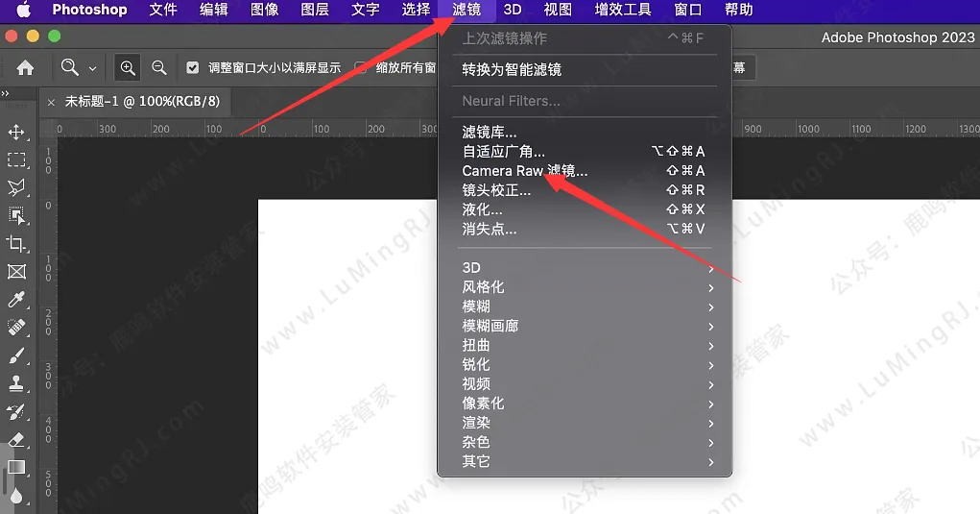Open the 窗口 menu
Viewport: 980px width, 514px height.
(688, 10)
